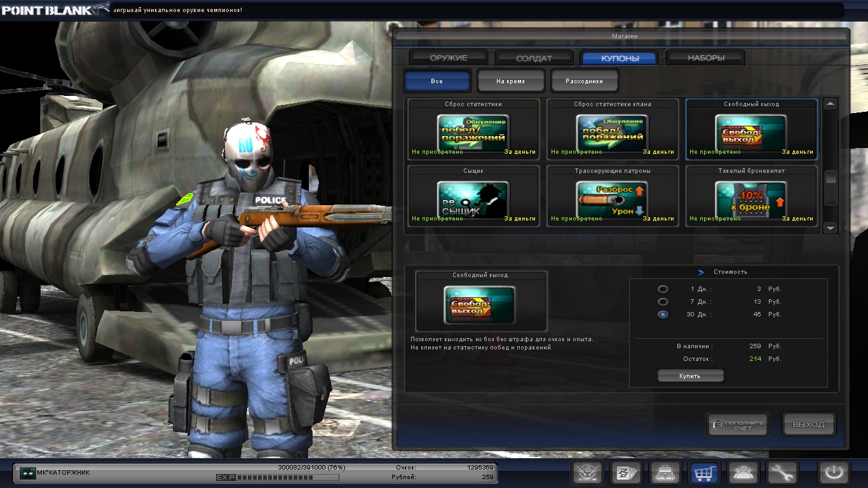Select the Свободный выход coupon in grid
This screenshot has width=868, height=488.
(x=751, y=129)
